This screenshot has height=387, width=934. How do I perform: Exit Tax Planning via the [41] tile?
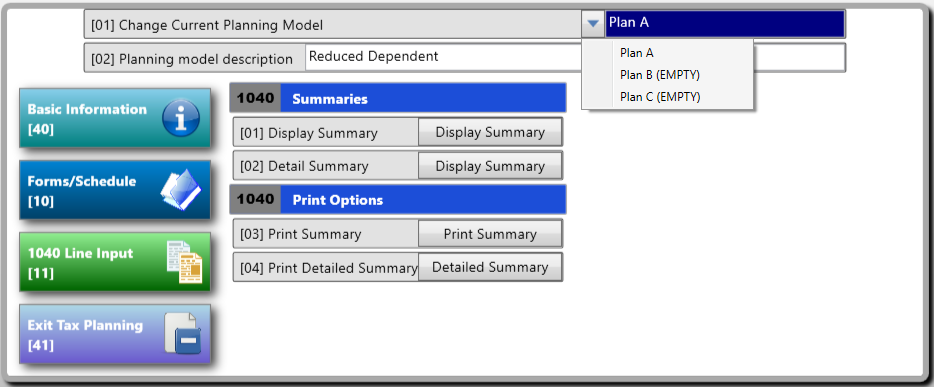[115, 334]
